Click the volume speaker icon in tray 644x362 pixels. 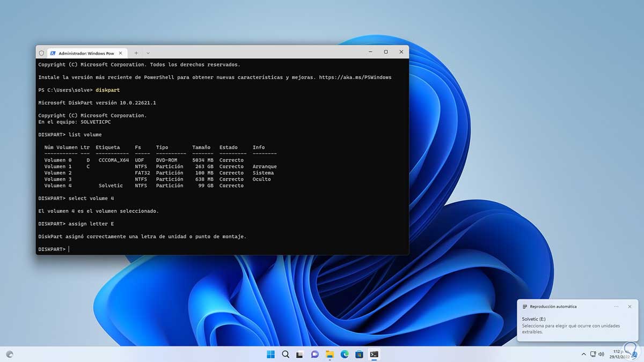pyautogui.click(x=601, y=354)
